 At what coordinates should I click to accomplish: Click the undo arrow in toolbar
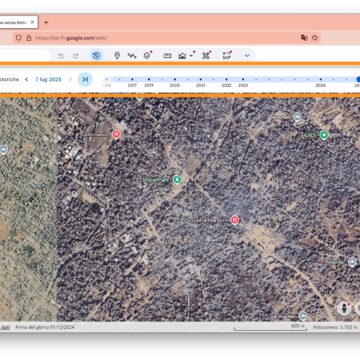coord(61,56)
